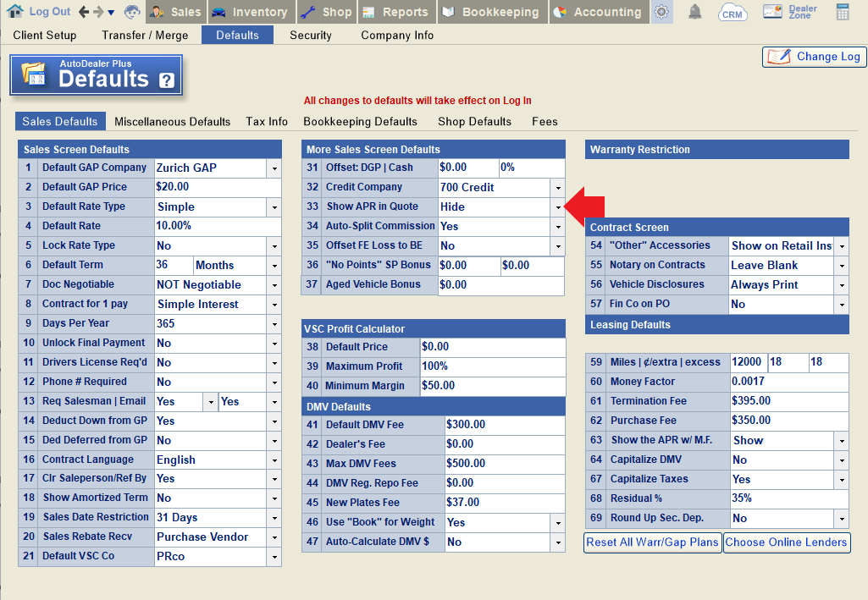Expand Notary on Contracts dropdown
Image resolution: width=868 pixels, height=600 pixels.
(x=842, y=266)
